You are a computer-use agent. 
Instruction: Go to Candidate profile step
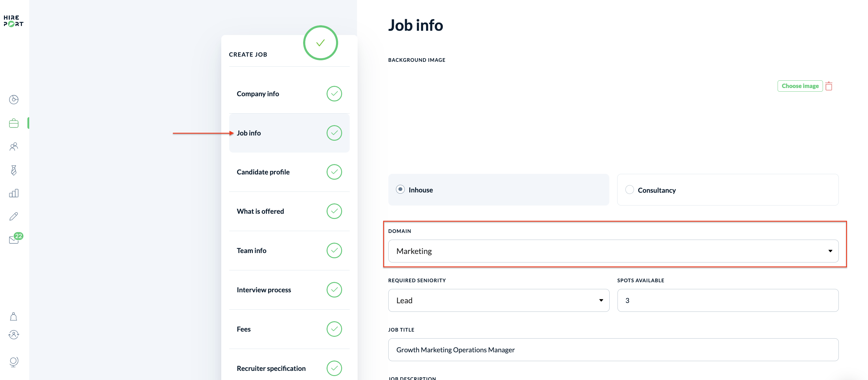click(x=289, y=172)
